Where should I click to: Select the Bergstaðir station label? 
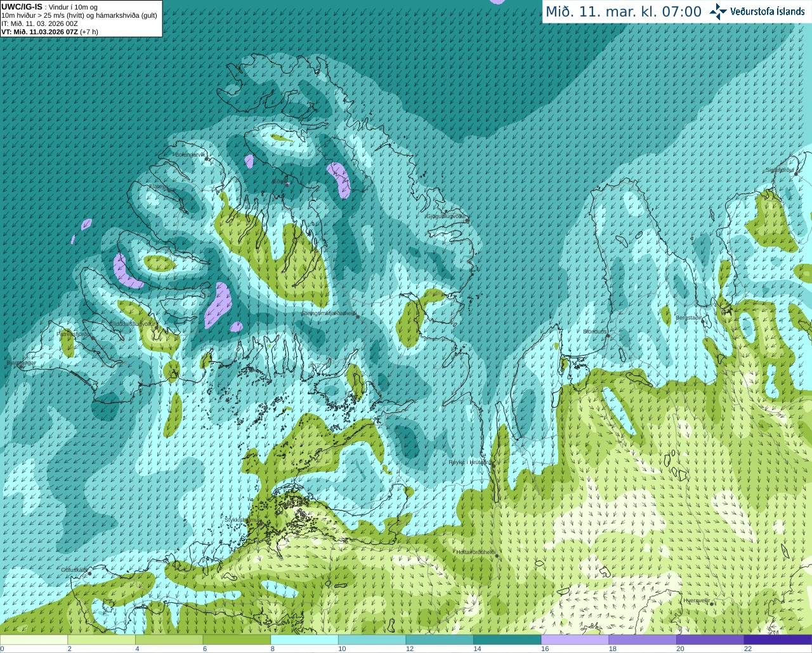click(x=688, y=318)
